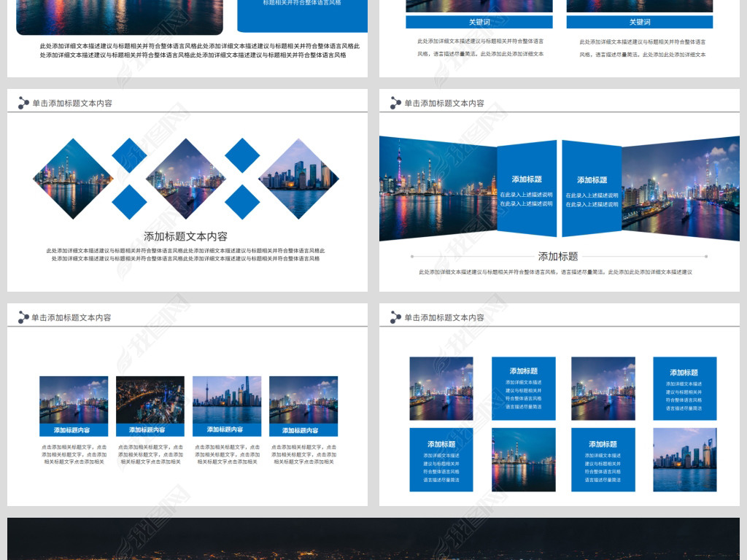Screen dimensions: 747x560
Task: Select the upper-left small blue diamond shape
Action: 129,155
